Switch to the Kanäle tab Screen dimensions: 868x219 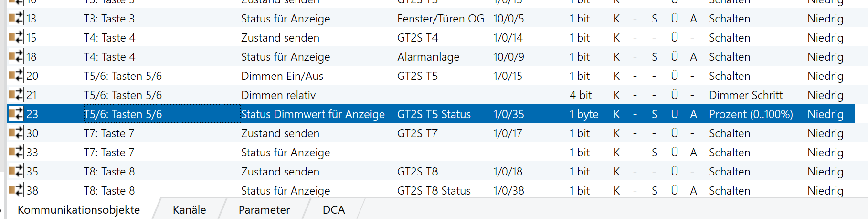[189, 210]
